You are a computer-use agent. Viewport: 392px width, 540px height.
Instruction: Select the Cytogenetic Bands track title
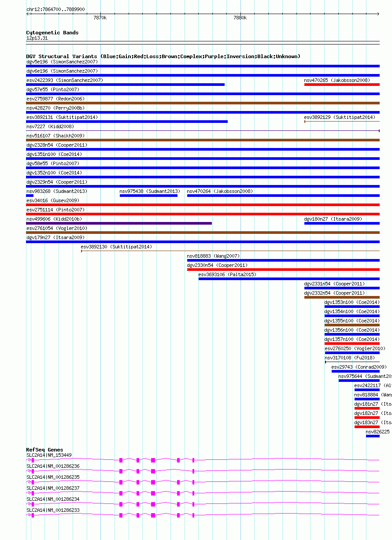point(52,33)
